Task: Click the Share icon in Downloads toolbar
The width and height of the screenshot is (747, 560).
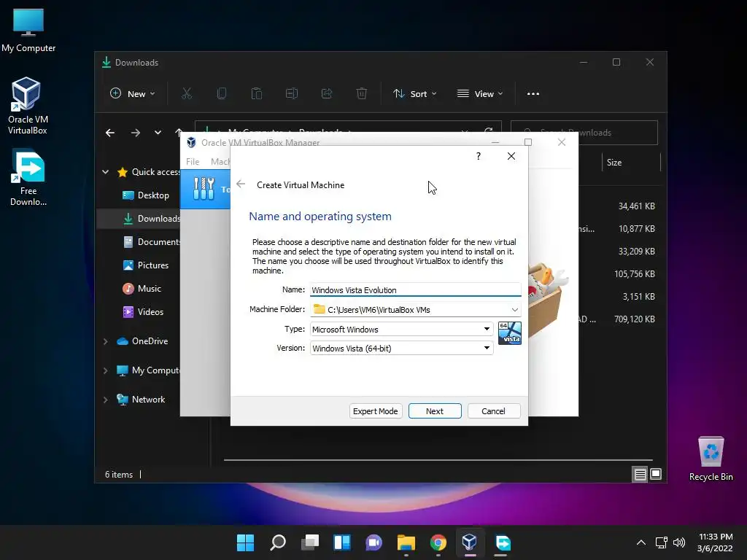Action: [327, 94]
